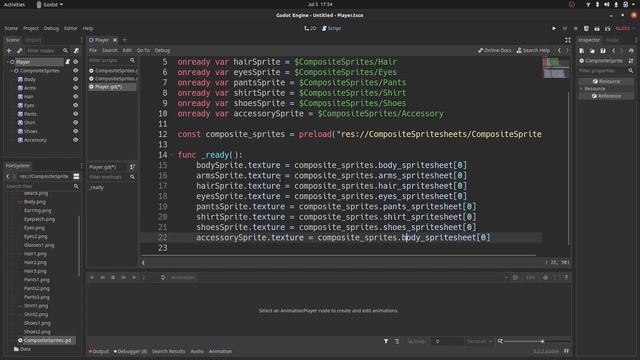Open the Godot app menu in top bar

(x=50, y=4)
